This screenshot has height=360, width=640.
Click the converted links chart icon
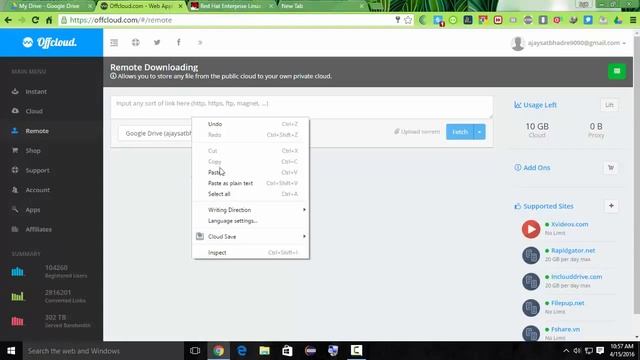coord(17,296)
